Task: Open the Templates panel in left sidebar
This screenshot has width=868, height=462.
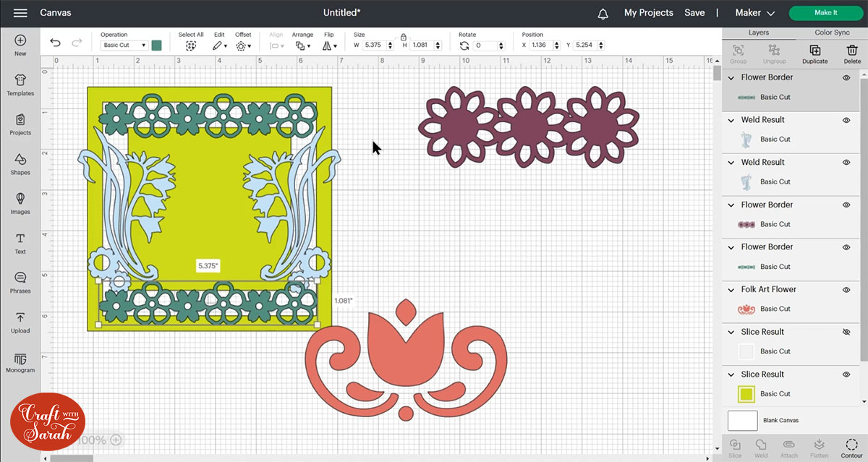Action: click(20, 85)
